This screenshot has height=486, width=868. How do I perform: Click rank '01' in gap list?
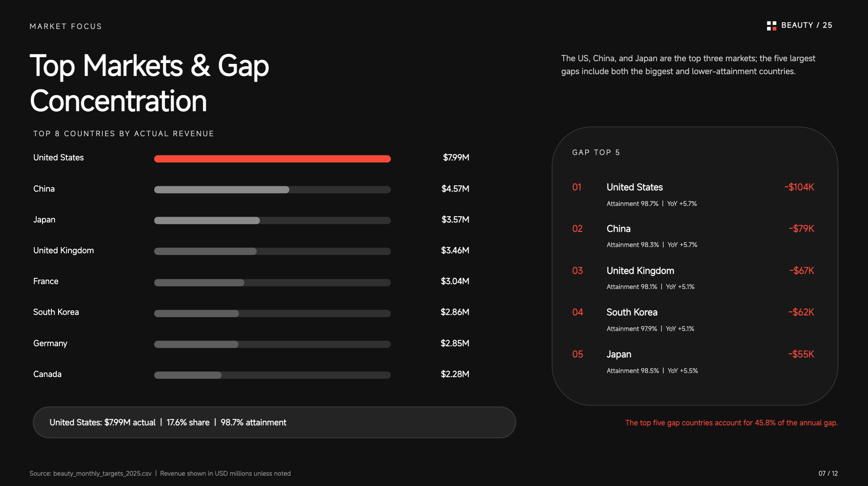[577, 187]
